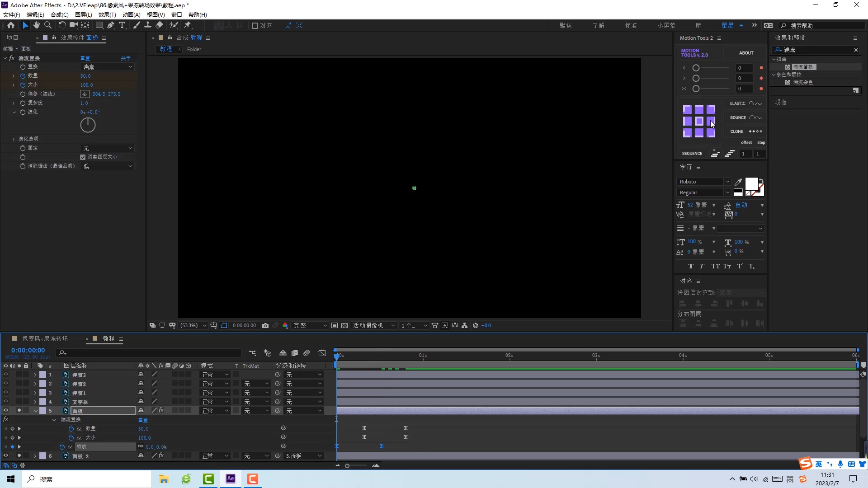Click the Clone dots icon in Motion Tools
Image resolution: width=868 pixels, height=488 pixels.
pyautogui.click(x=755, y=131)
